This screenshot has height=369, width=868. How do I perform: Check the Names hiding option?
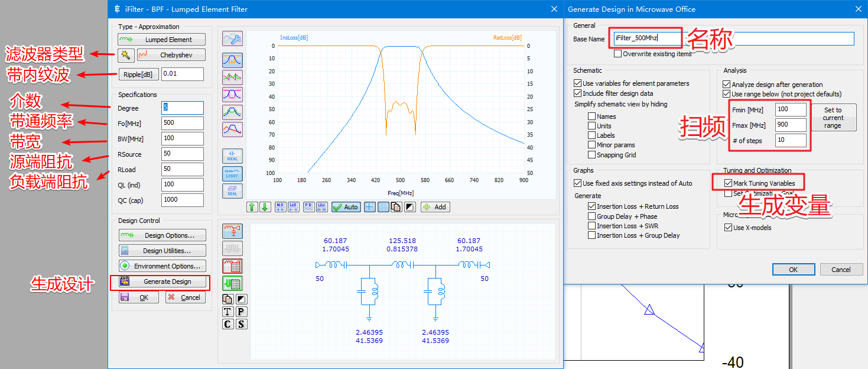591,116
